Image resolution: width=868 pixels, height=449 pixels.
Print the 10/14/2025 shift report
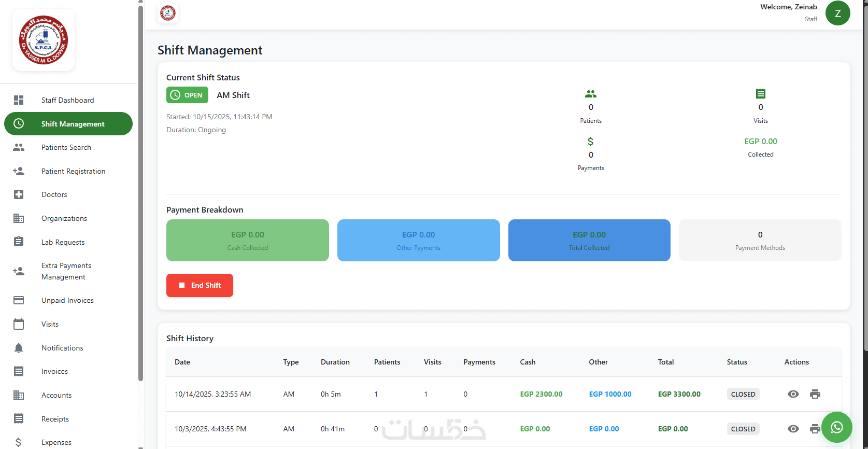tap(815, 394)
